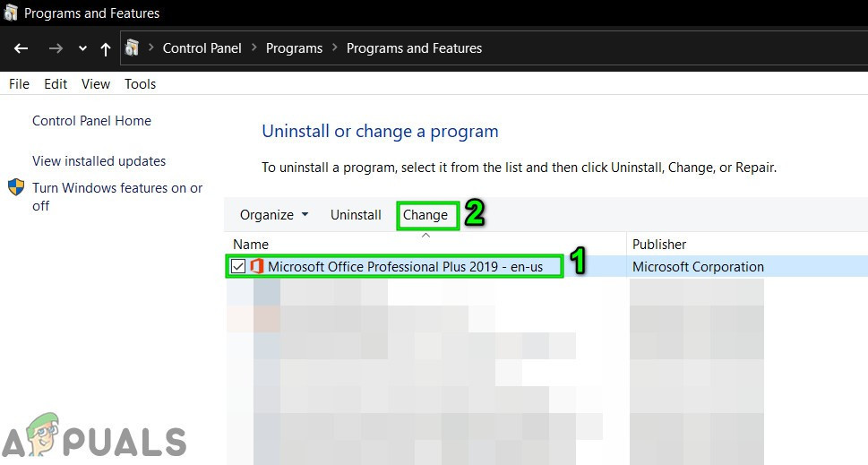Expand chevron after Control Panel breadcrumb
The height and width of the screenshot is (465, 868).
pyautogui.click(x=254, y=47)
